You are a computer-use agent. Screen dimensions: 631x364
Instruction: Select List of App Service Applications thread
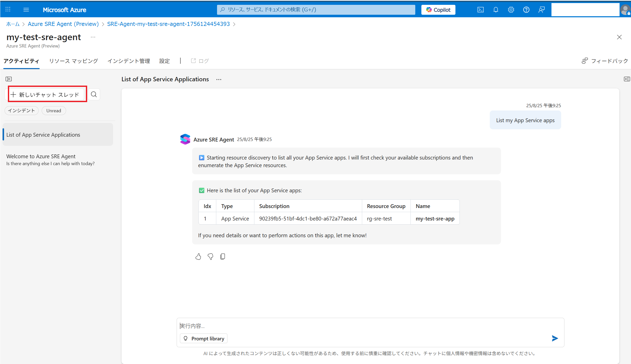pyautogui.click(x=58, y=135)
